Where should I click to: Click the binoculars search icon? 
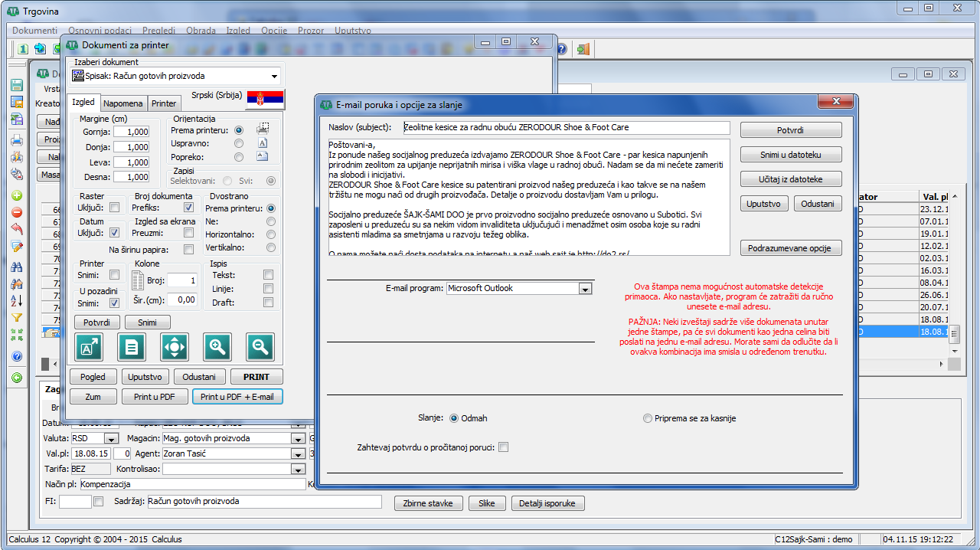(16, 266)
